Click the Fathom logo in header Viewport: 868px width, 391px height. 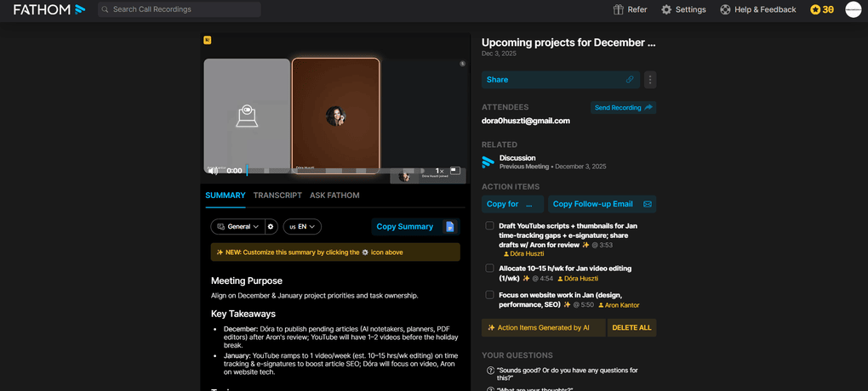click(x=49, y=9)
